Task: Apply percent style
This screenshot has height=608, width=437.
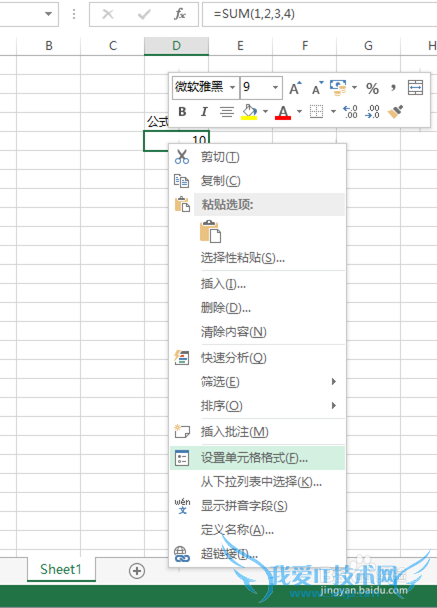Action: pos(372,88)
